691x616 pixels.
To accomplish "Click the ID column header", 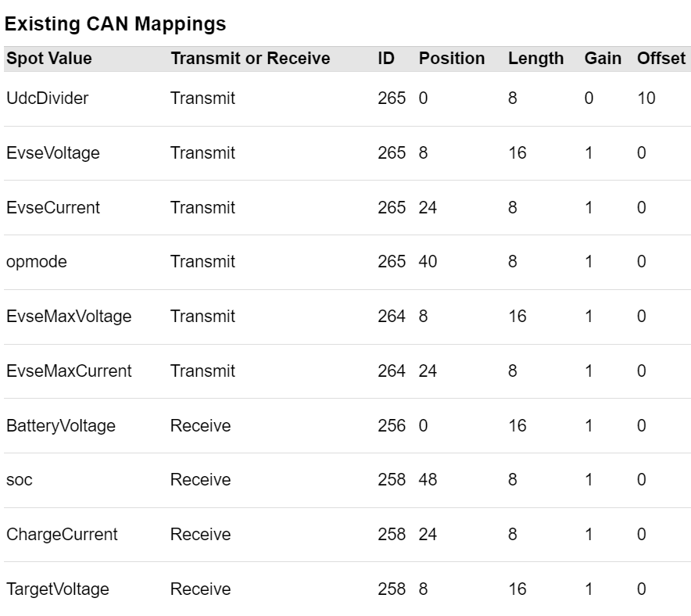I will 386,59.
